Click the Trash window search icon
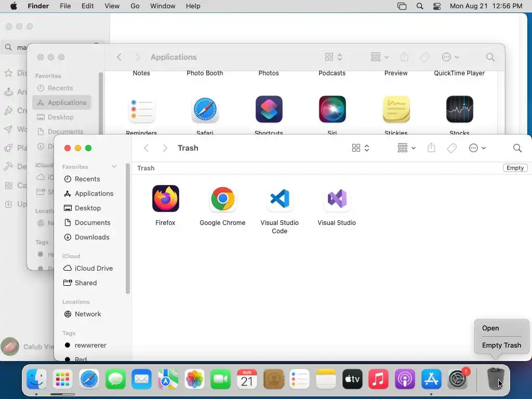532x399 pixels. tap(517, 148)
